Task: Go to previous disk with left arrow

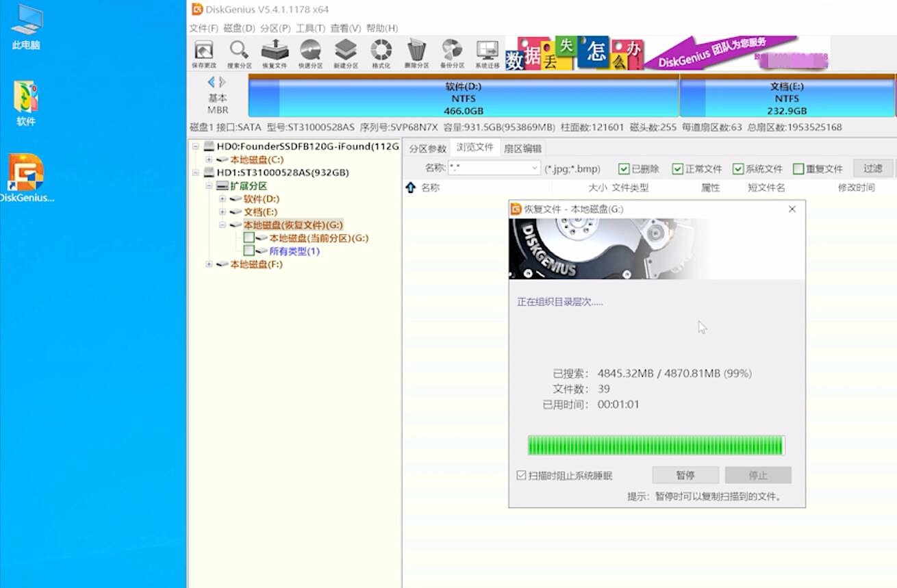Action: (x=211, y=82)
